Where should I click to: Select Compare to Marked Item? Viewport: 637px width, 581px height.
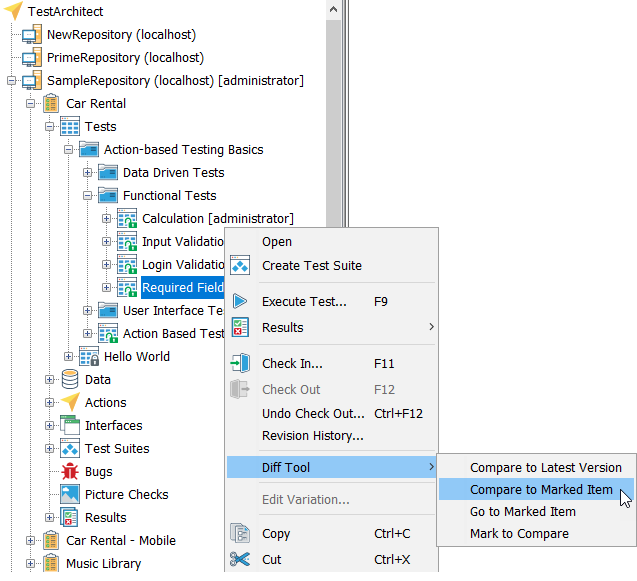pyautogui.click(x=537, y=489)
